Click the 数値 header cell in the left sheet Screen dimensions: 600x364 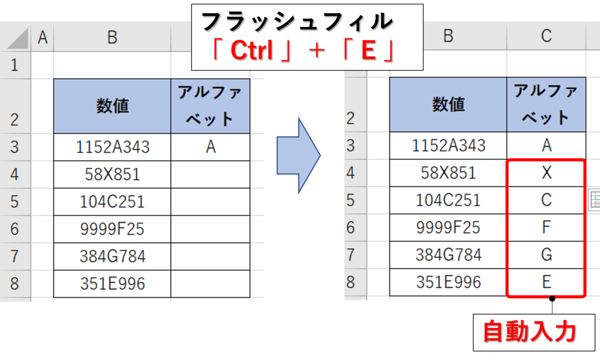tap(112, 106)
